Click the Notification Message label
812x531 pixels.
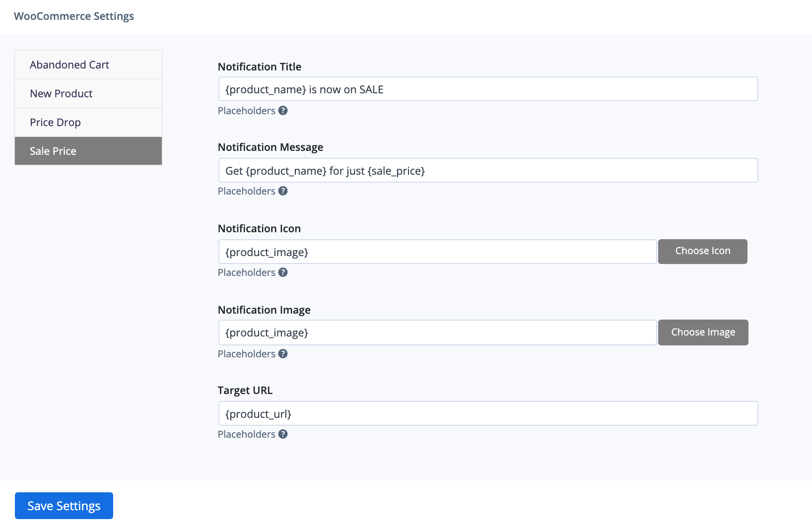[x=271, y=147]
